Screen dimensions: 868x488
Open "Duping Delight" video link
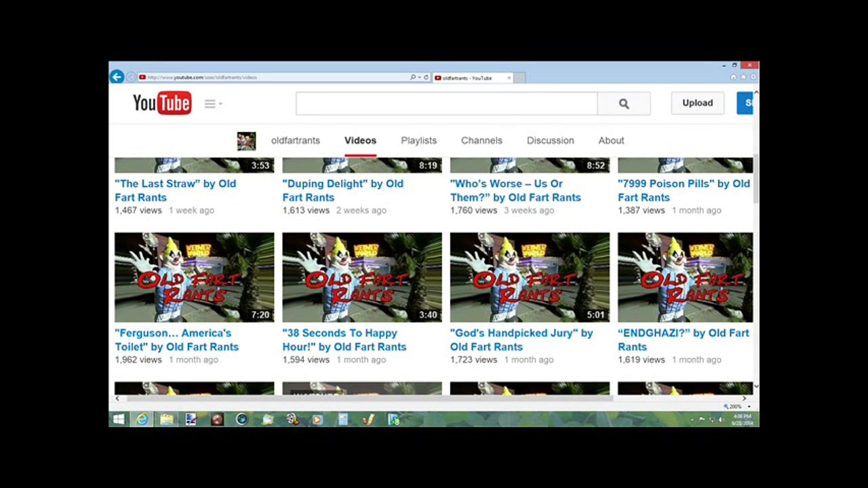point(342,190)
